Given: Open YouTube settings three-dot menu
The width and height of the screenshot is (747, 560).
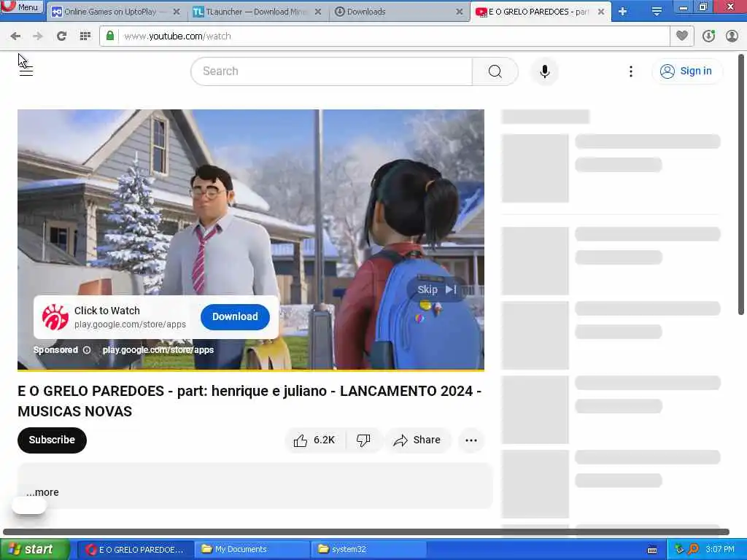Looking at the screenshot, I should coord(631,71).
